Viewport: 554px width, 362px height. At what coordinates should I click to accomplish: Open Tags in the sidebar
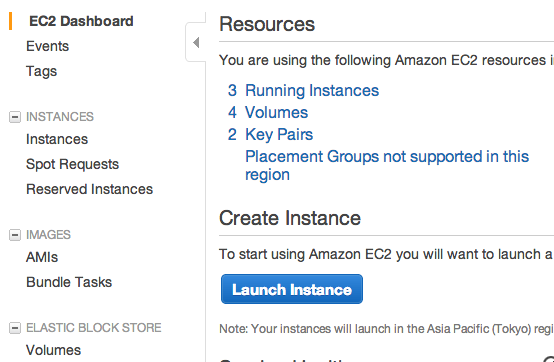click(41, 71)
